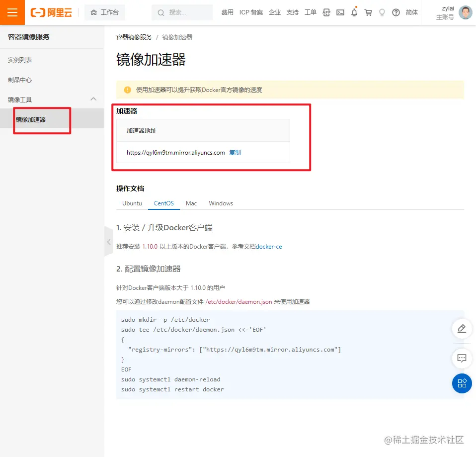476x457 pixels.
Task: Click the warning icon in the yellow banner
Action: [x=128, y=90]
